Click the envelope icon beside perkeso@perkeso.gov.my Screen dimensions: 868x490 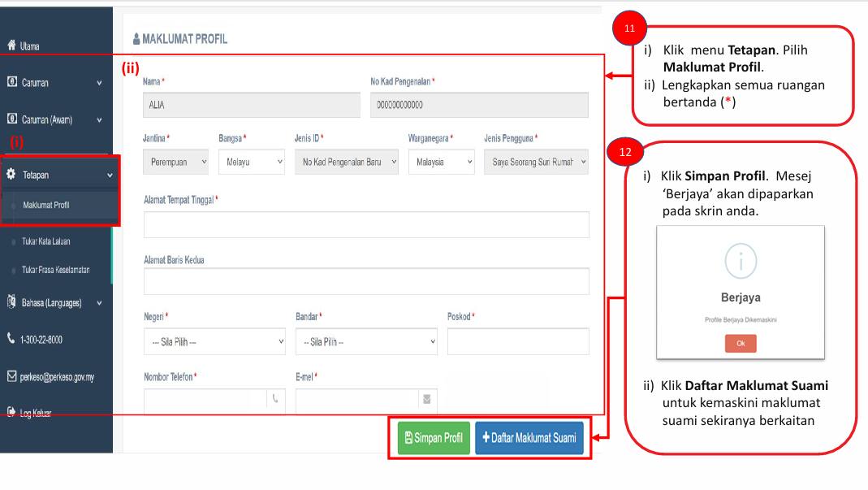[11, 376]
